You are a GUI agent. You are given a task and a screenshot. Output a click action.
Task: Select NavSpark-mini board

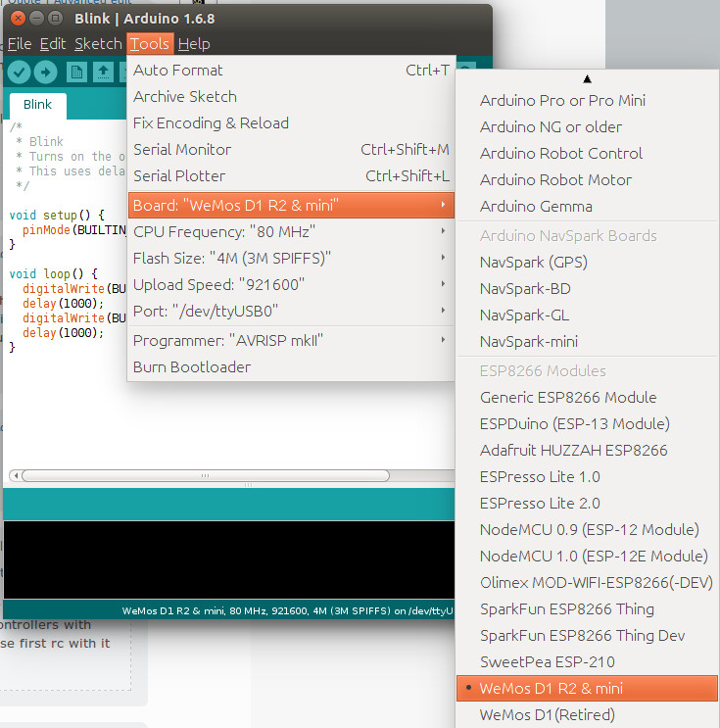tap(587, 342)
